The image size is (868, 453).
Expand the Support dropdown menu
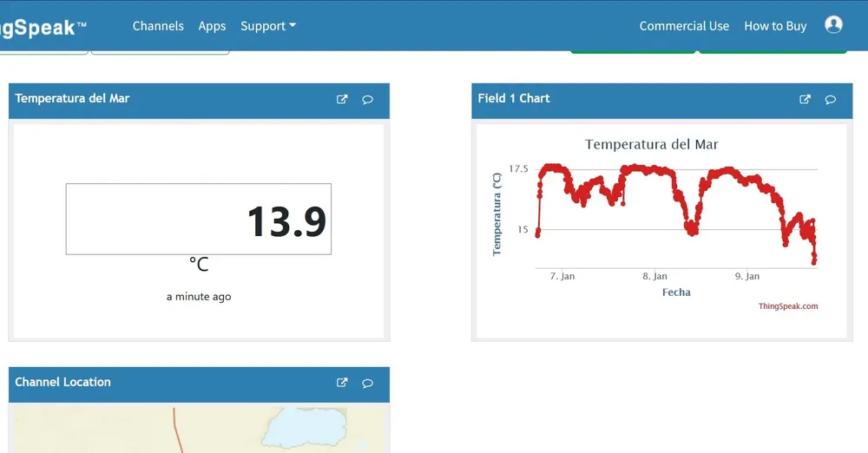pyautogui.click(x=268, y=26)
